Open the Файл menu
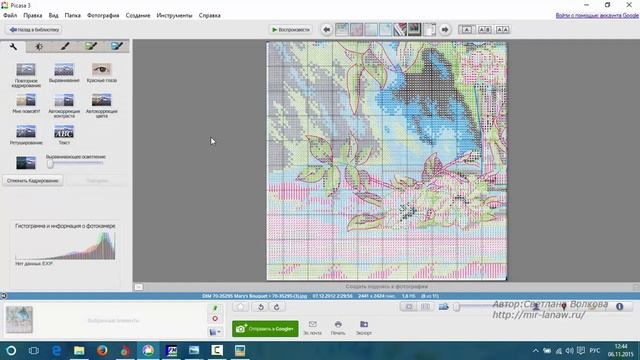 10,16
